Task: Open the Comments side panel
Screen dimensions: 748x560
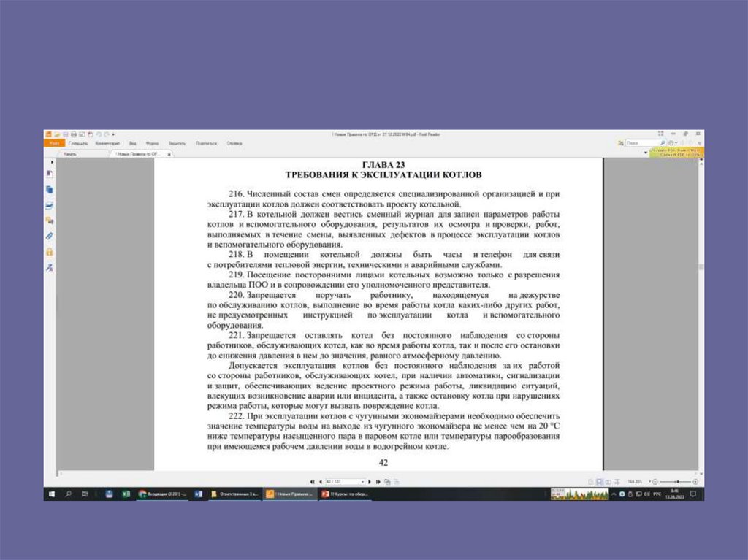Action: point(50,220)
